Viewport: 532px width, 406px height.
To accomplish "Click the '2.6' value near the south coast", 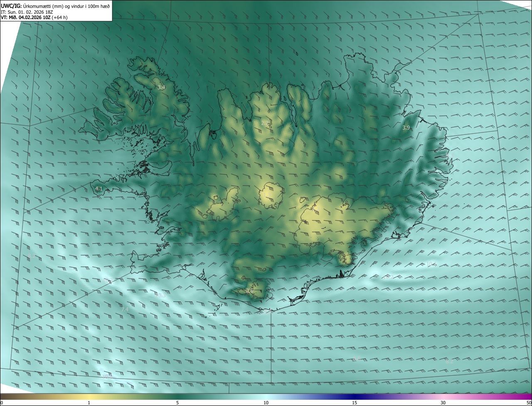I will pyautogui.click(x=249, y=291).
